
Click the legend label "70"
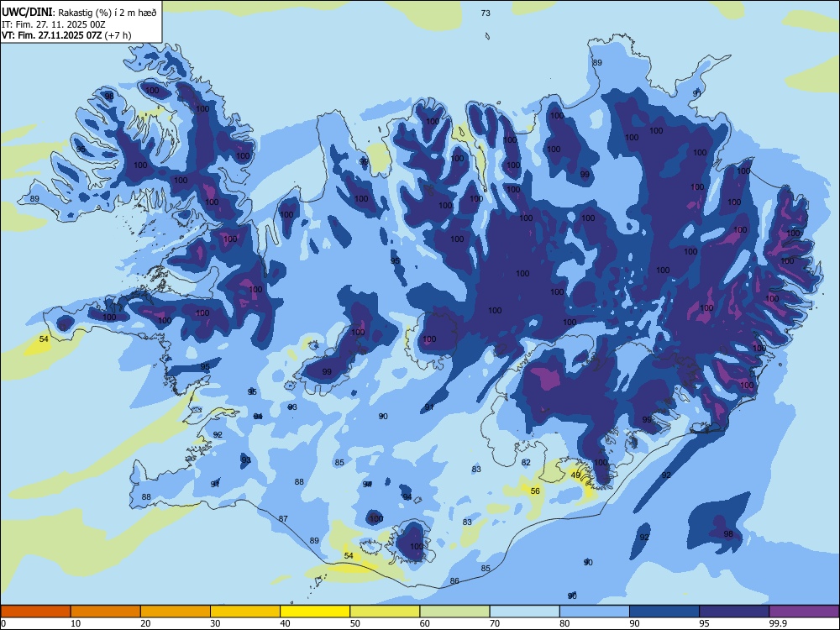495,623
